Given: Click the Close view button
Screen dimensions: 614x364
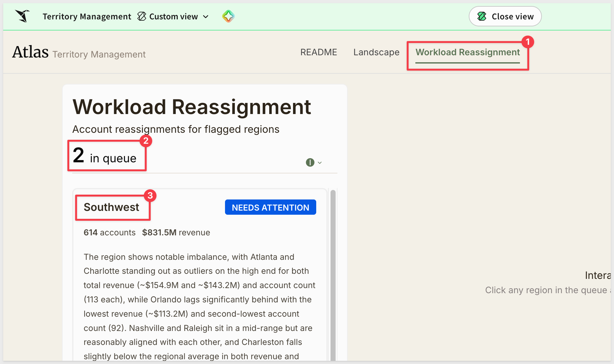Looking at the screenshot, I should [x=505, y=16].
